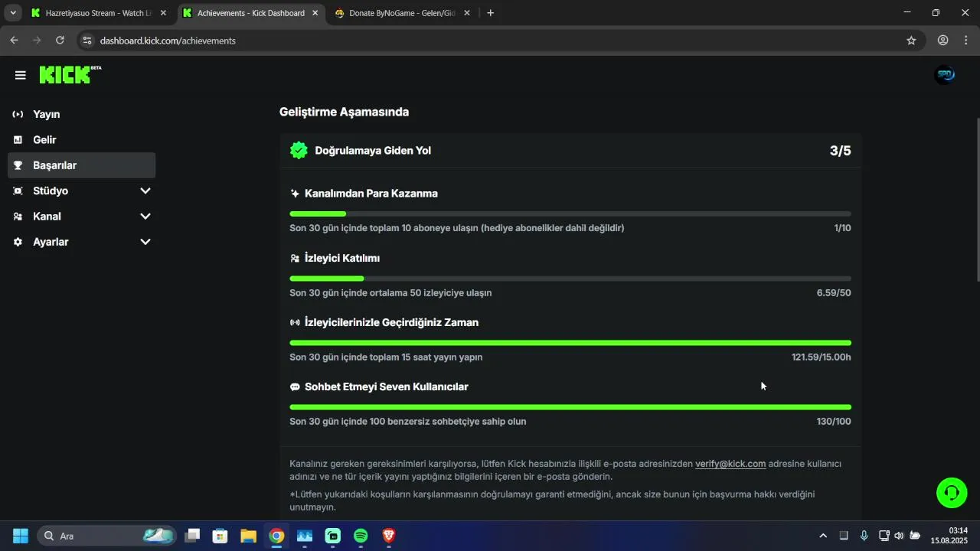The height and width of the screenshot is (551, 980).
Task: Click the İzleyicilerinizle Geçirdiğiniz Zaman live icon
Action: [295, 323]
